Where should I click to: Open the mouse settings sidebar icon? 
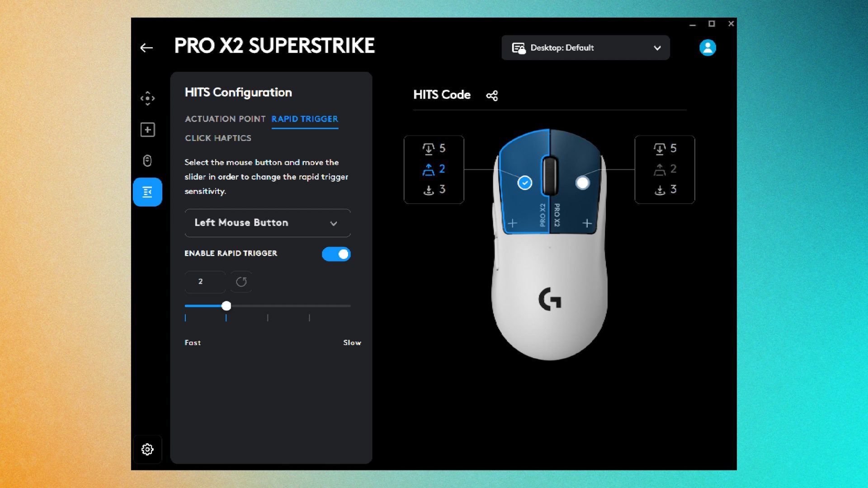[x=147, y=161]
